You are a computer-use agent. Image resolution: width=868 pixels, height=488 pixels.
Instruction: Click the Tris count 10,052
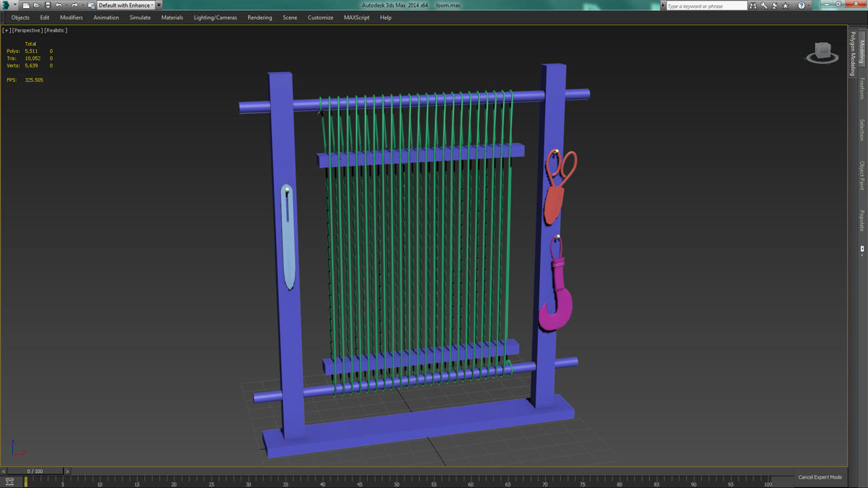[x=33, y=58]
